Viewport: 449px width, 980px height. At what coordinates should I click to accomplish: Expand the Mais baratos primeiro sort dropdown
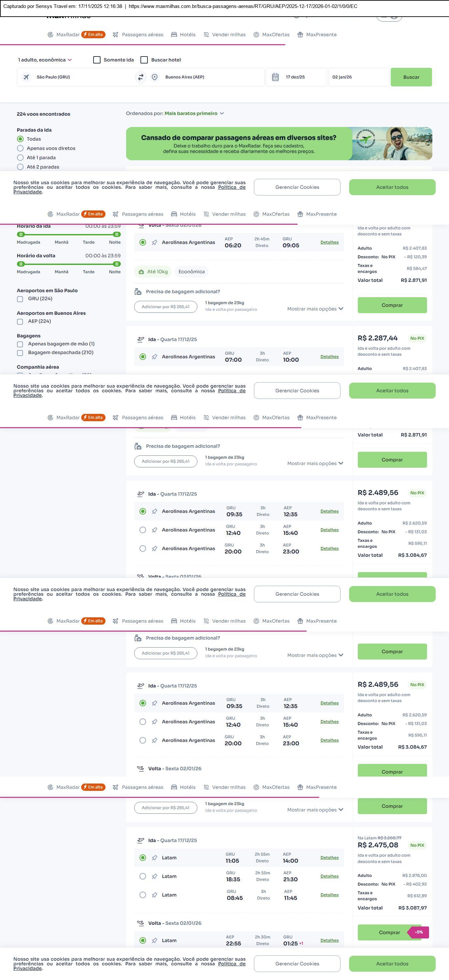pos(194,113)
